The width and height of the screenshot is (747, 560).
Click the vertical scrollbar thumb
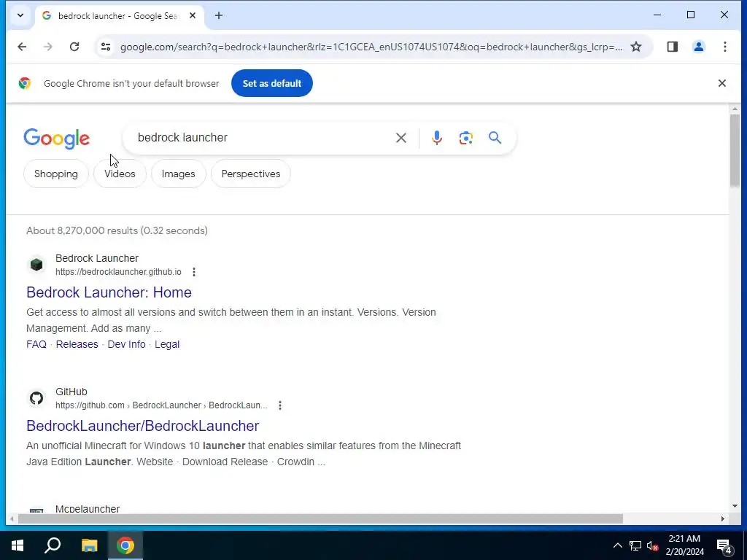click(x=734, y=150)
